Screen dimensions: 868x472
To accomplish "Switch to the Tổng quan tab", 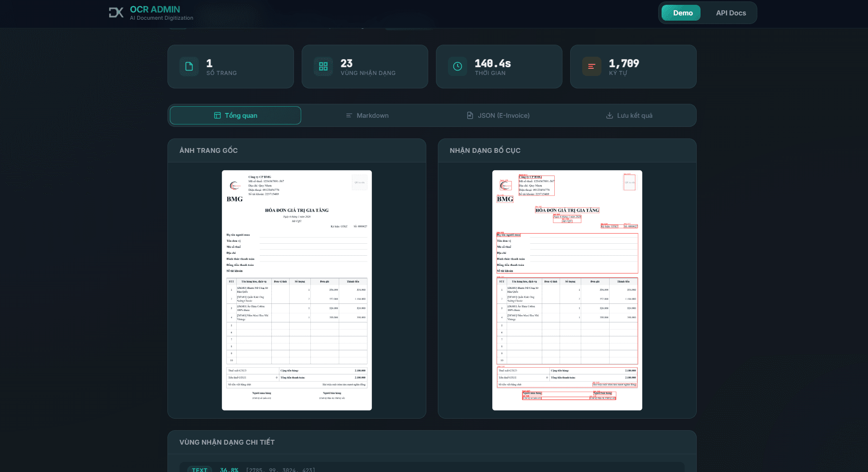I will pos(235,115).
